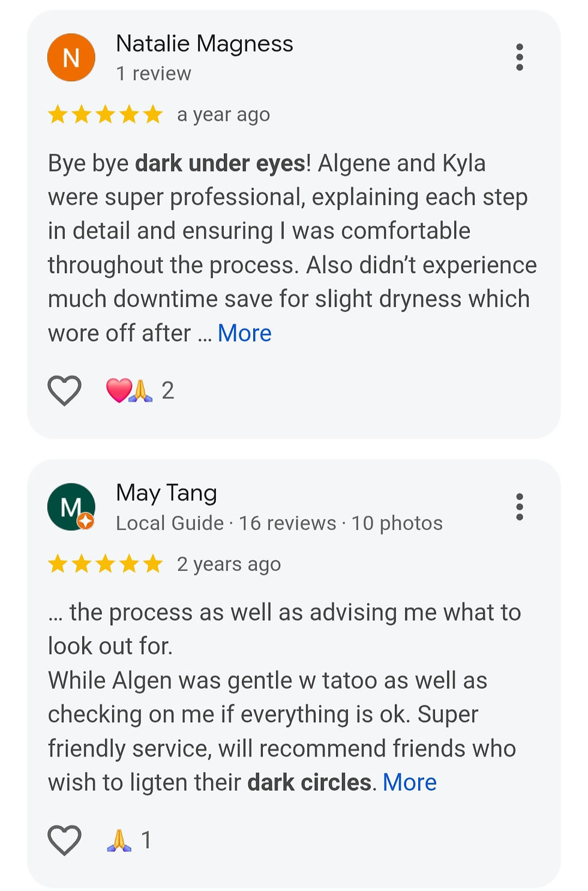This screenshot has height=891, width=588.
Task: Open the three-dot menu on May's review
Action: pos(520,507)
